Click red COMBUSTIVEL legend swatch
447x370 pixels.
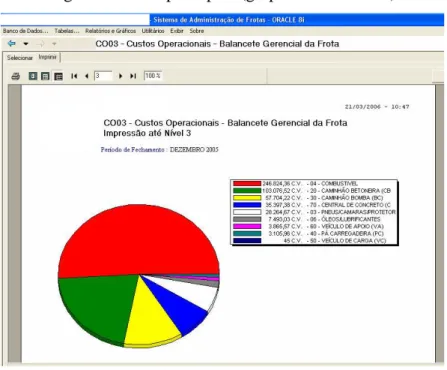coord(247,183)
